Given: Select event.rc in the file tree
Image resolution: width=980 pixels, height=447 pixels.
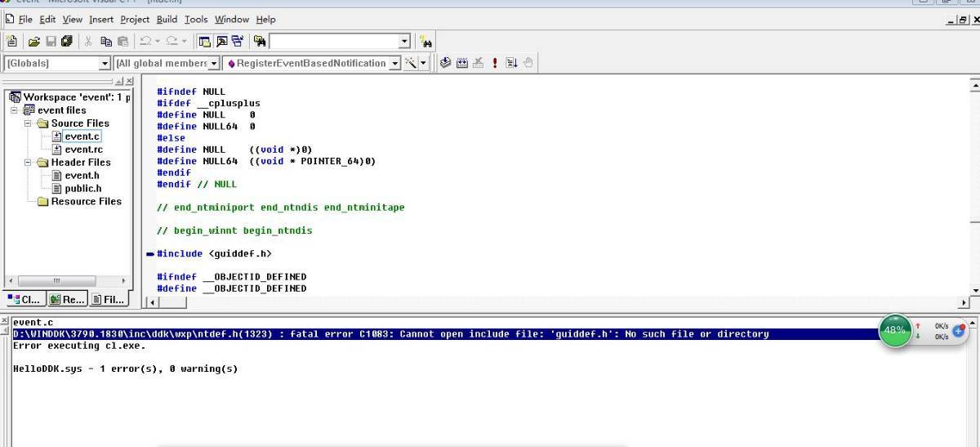Looking at the screenshot, I should [83, 150].
